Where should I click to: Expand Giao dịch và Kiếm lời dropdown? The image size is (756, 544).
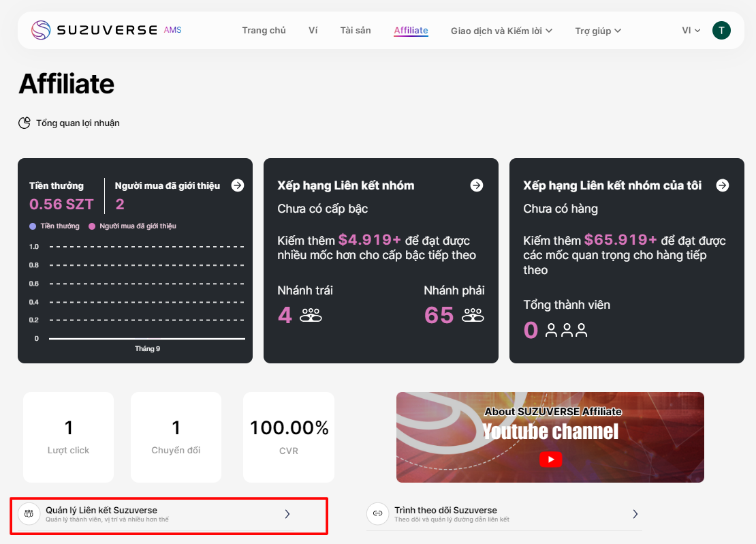pos(501,31)
